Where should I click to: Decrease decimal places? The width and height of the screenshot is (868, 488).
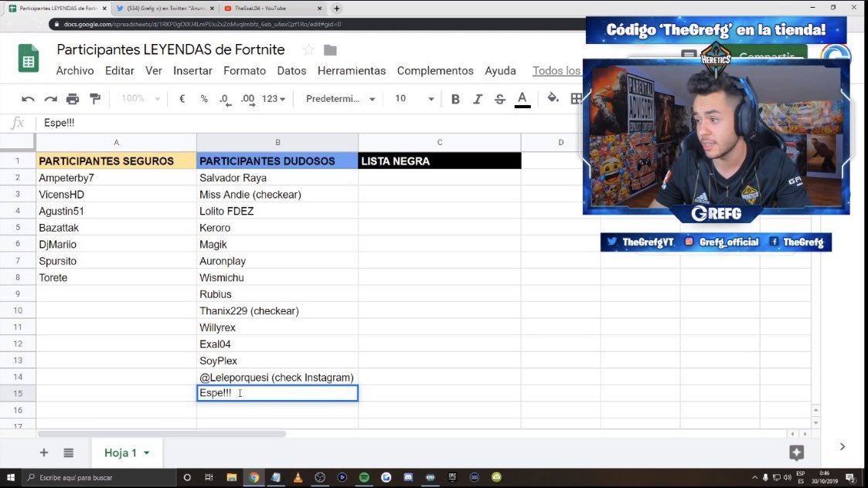224,100
